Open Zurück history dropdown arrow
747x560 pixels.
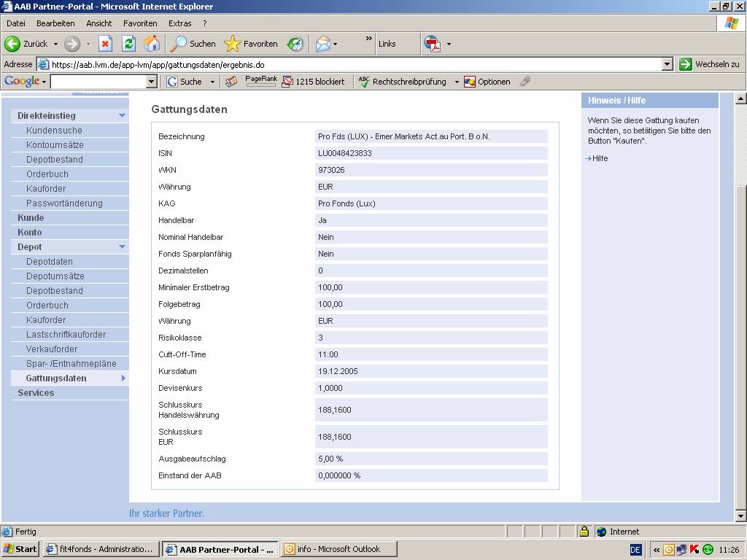55,44
